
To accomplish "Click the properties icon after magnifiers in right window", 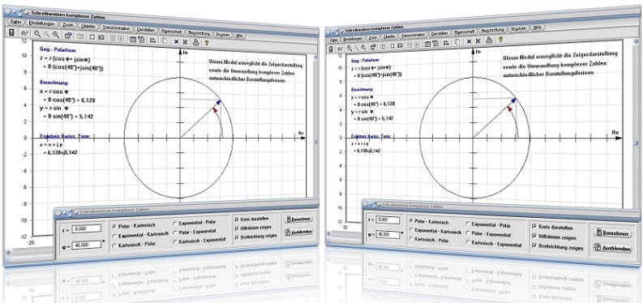I will (x=373, y=47).
